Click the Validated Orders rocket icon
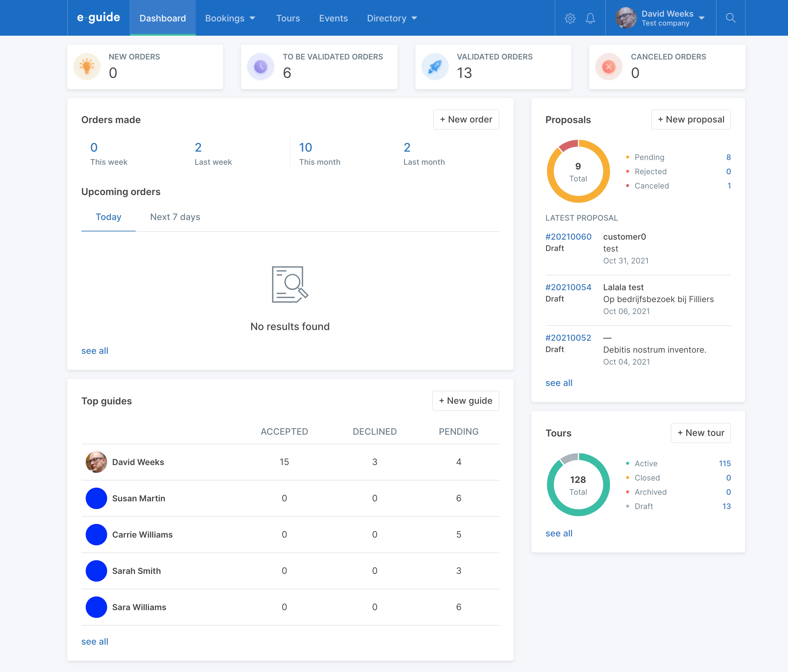Screen dimensions: 788x672 pyautogui.click(x=435, y=67)
